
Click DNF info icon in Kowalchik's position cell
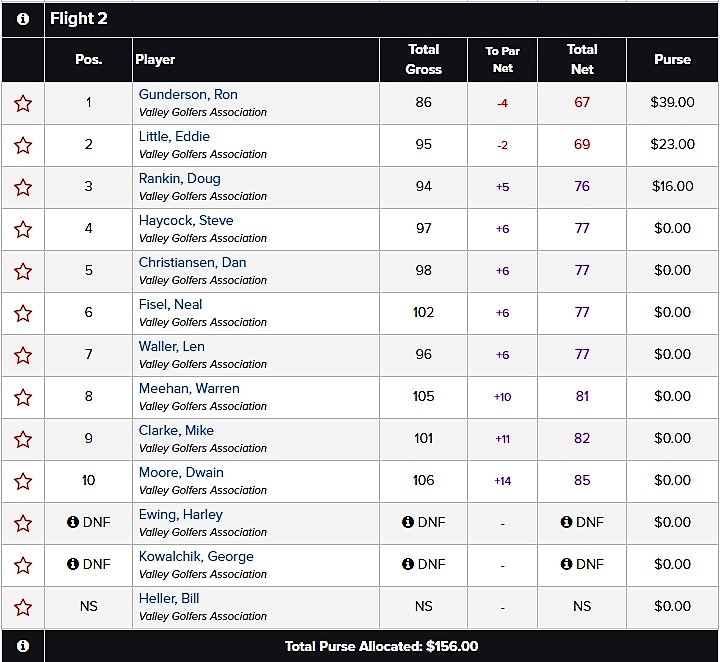click(x=73, y=564)
